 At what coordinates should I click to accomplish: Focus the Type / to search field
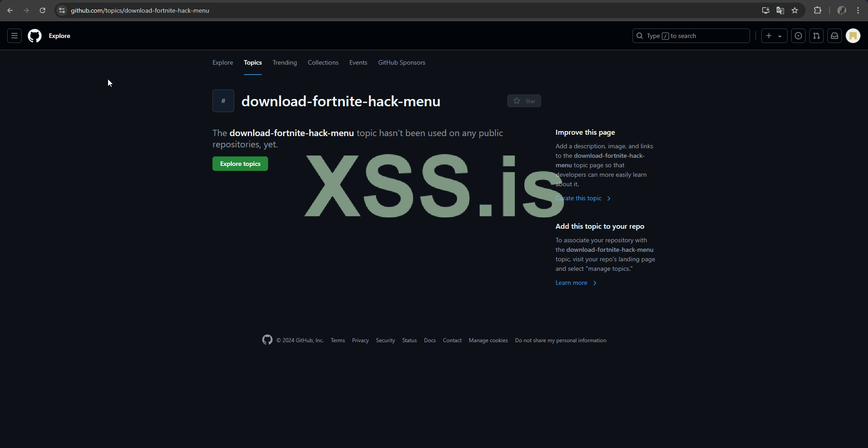coord(691,36)
